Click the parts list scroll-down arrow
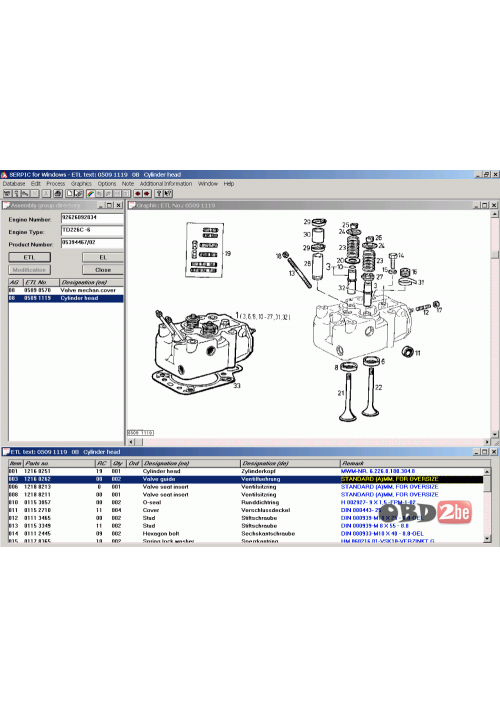The image size is (500, 717). tap(487, 539)
